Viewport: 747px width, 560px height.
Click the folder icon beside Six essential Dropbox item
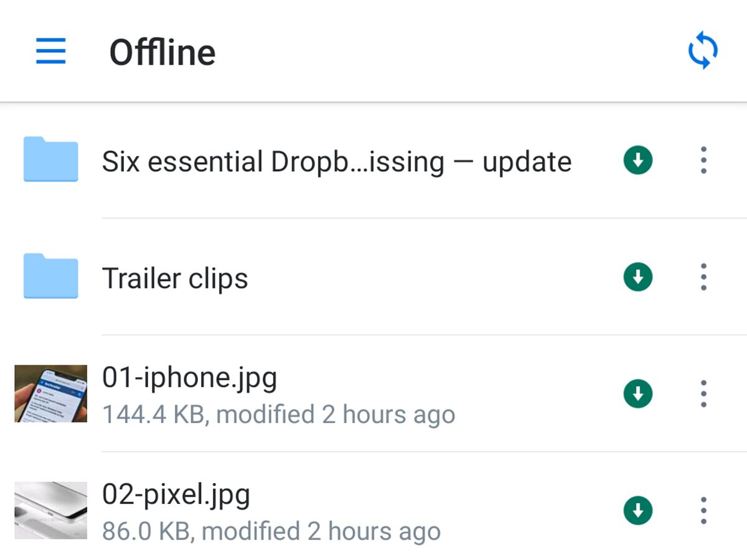click(50, 160)
